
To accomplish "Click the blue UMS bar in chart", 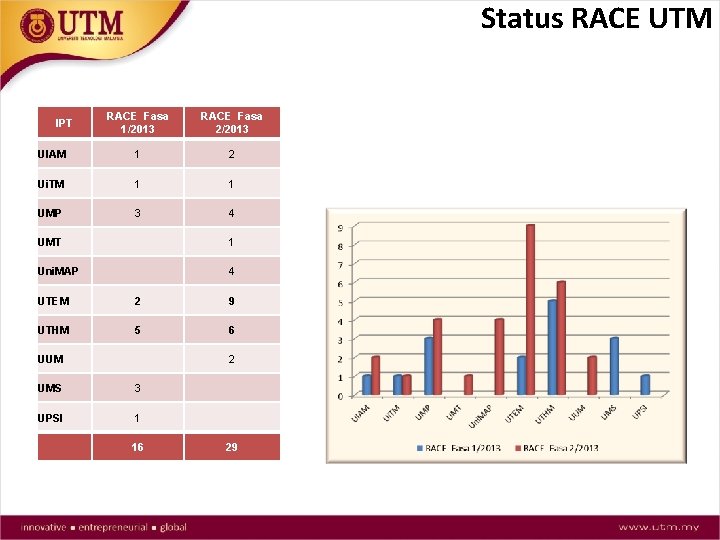I will point(614,366).
